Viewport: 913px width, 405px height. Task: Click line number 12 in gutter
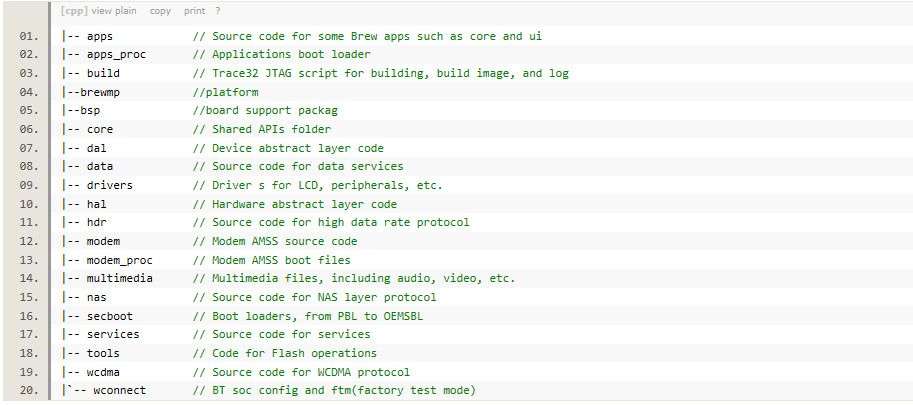point(29,241)
